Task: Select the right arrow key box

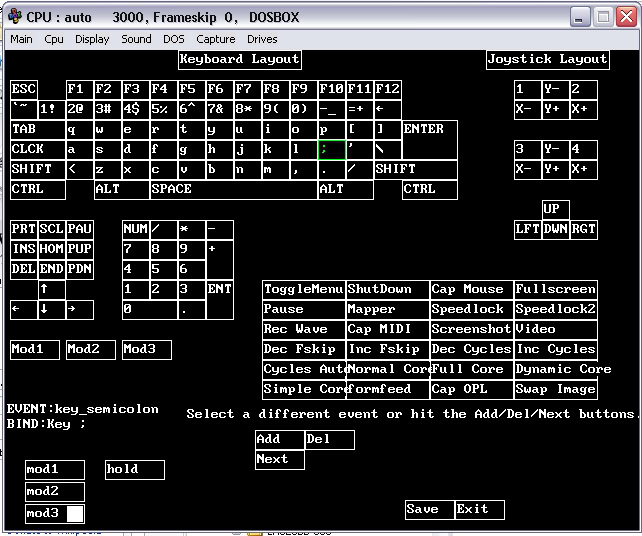Action: point(79,309)
